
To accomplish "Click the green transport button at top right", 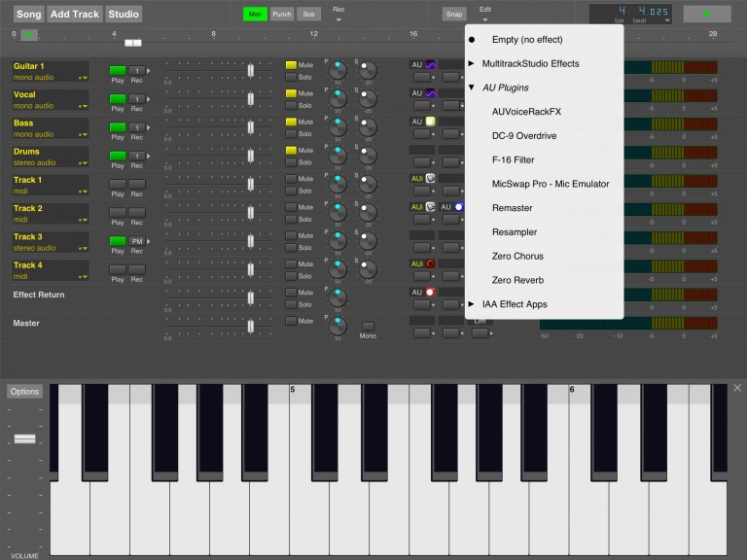I will 706,14.
